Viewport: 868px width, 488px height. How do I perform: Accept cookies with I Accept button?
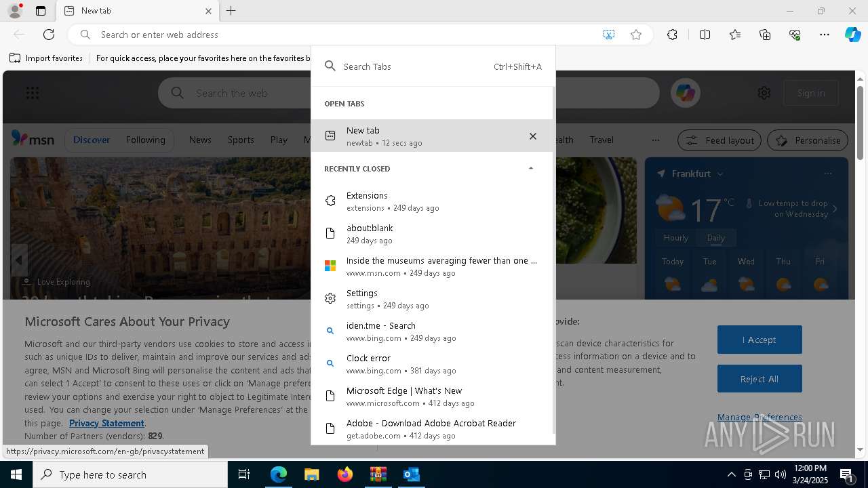[759, 340]
